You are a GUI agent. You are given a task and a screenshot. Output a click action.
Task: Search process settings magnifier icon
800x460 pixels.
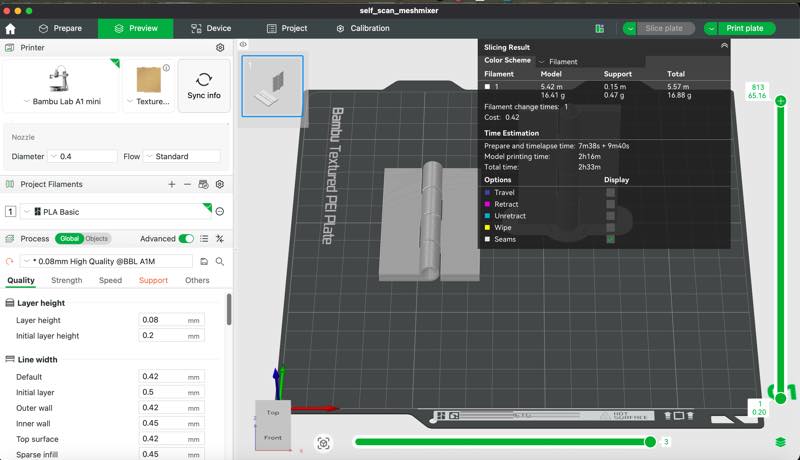click(220, 261)
